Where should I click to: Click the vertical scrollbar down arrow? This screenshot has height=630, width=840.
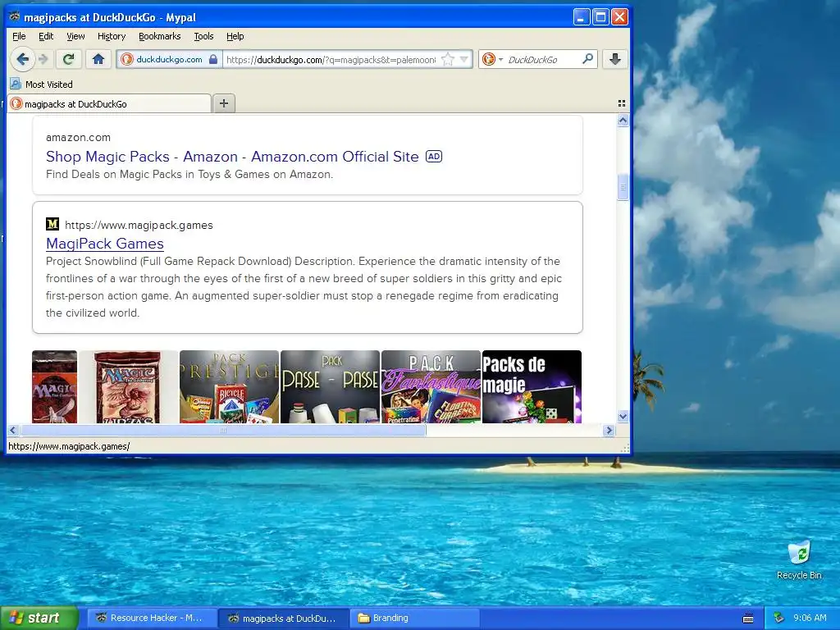point(623,416)
